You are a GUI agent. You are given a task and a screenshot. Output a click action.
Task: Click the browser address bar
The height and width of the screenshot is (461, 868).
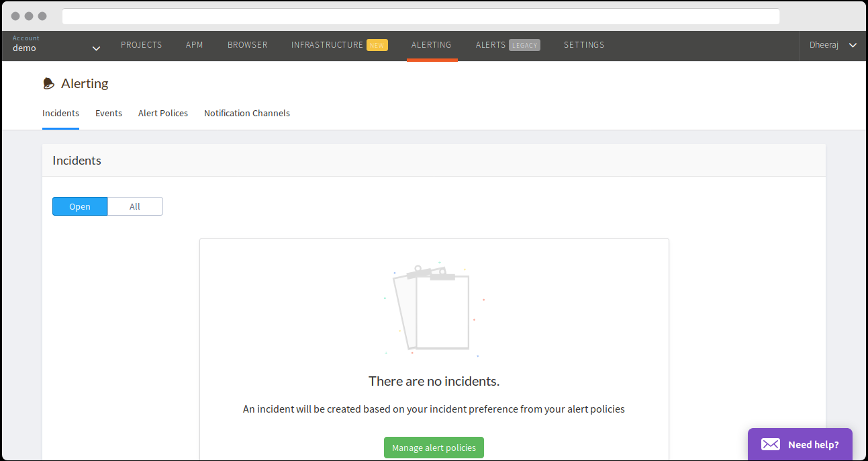coord(421,16)
